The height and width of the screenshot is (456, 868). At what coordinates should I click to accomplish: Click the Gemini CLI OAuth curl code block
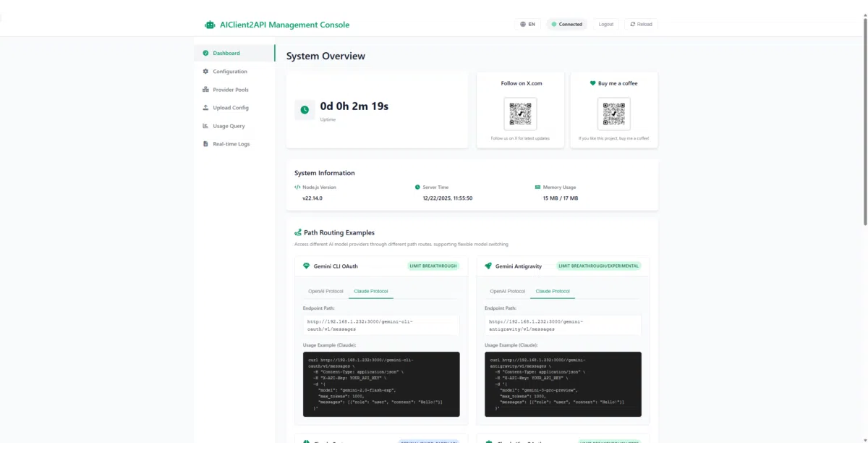pos(381,384)
